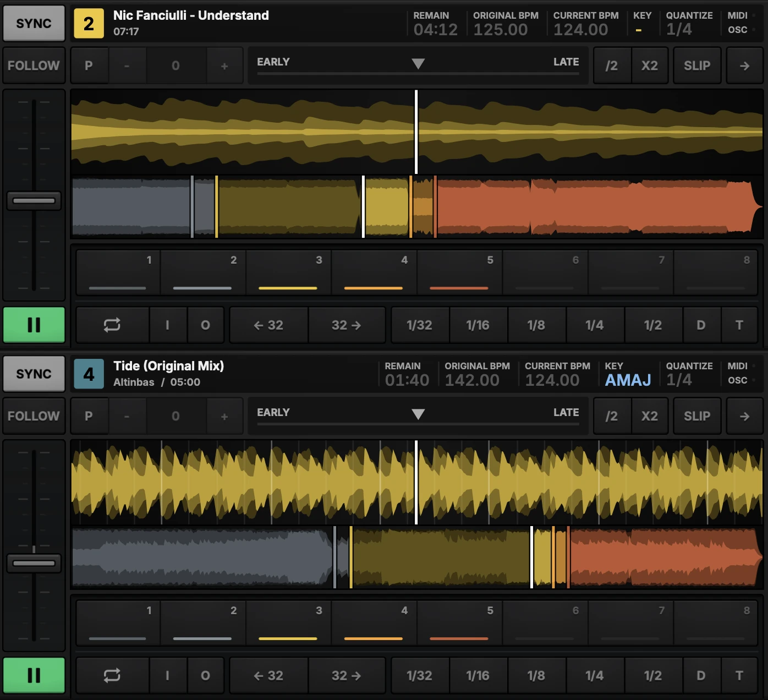Enable SYNC on deck 4

(34, 374)
